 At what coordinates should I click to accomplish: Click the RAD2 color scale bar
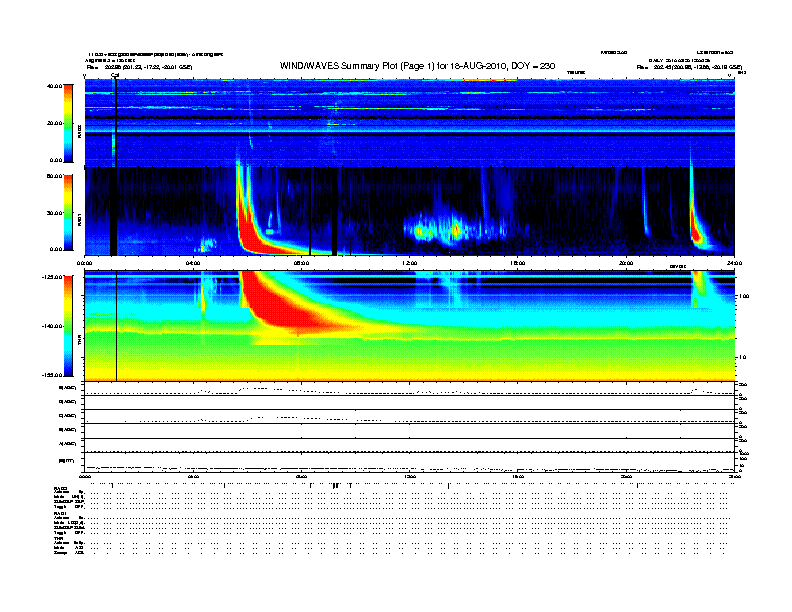[x=68, y=123]
